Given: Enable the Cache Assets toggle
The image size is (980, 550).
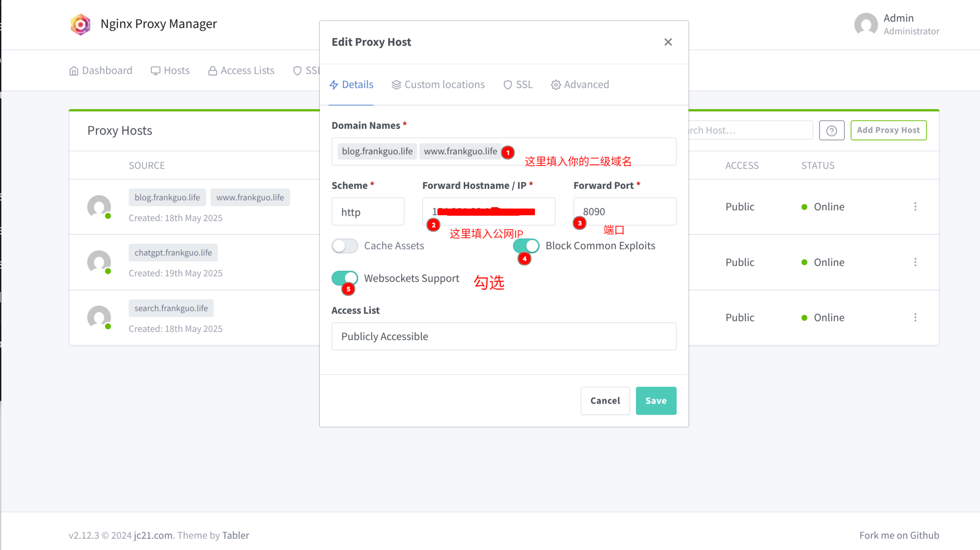Looking at the screenshot, I should click(x=345, y=246).
